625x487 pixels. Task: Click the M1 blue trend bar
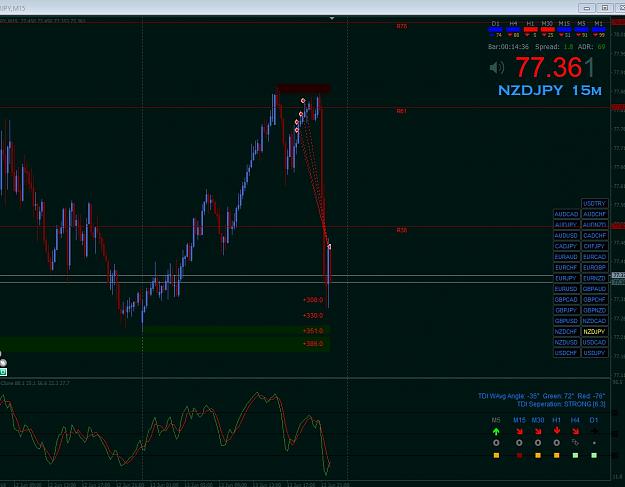pos(599,29)
